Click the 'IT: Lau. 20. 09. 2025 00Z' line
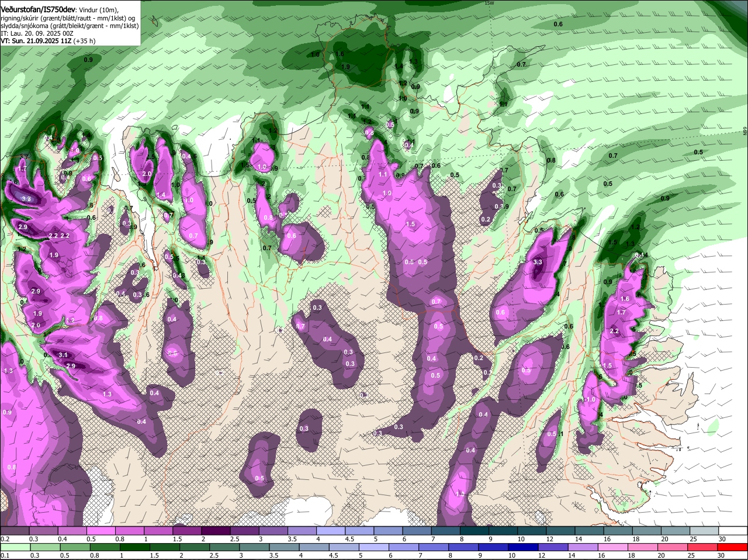This screenshot has width=748, height=560. 37,33
